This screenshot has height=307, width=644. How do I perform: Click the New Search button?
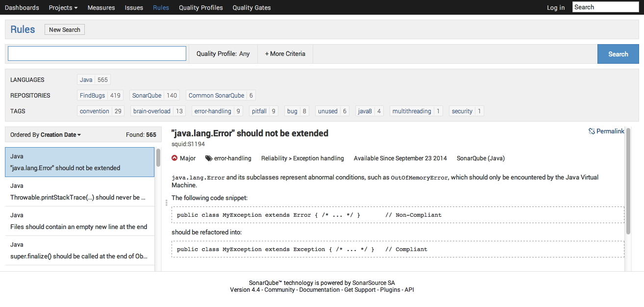click(65, 30)
